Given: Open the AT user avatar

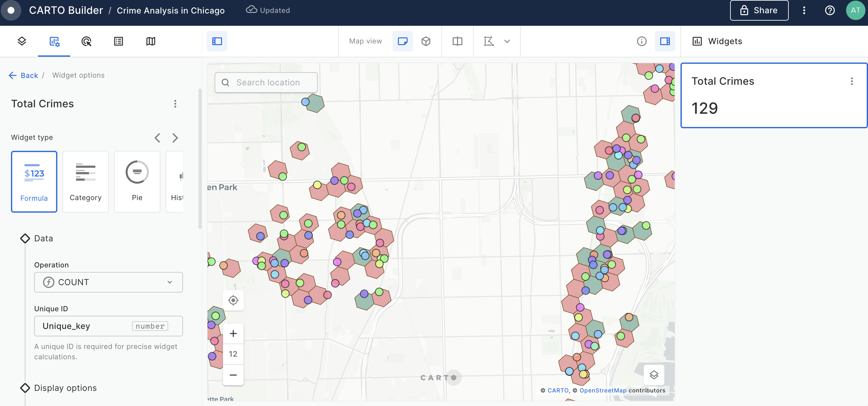Looking at the screenshot, I should click(x=855, y=10).
